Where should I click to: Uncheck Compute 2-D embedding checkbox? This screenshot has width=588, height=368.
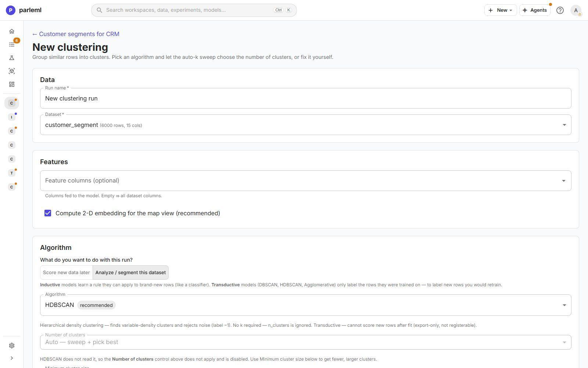[x=48, y=213]
